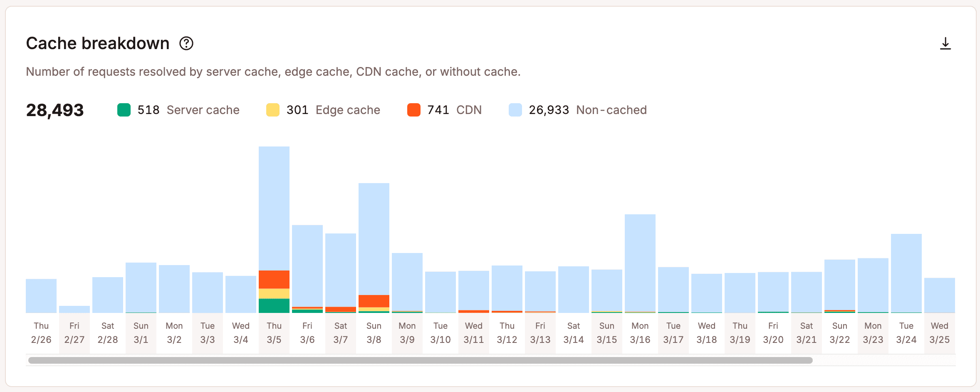
Task: Click the total requests count 28,493
Action: (x=54, y=109)
